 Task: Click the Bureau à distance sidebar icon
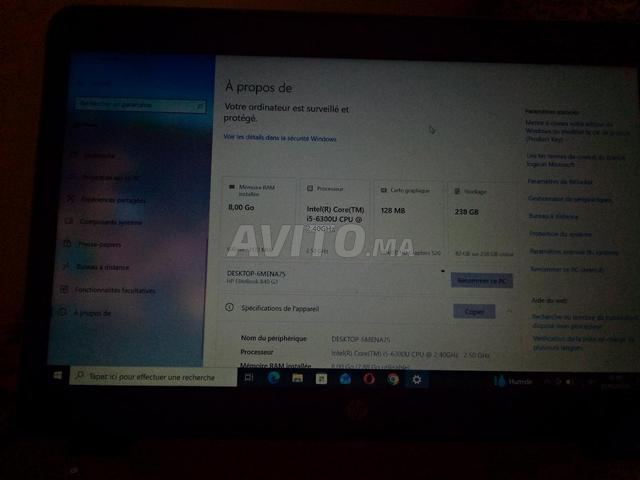click(65, 267)
